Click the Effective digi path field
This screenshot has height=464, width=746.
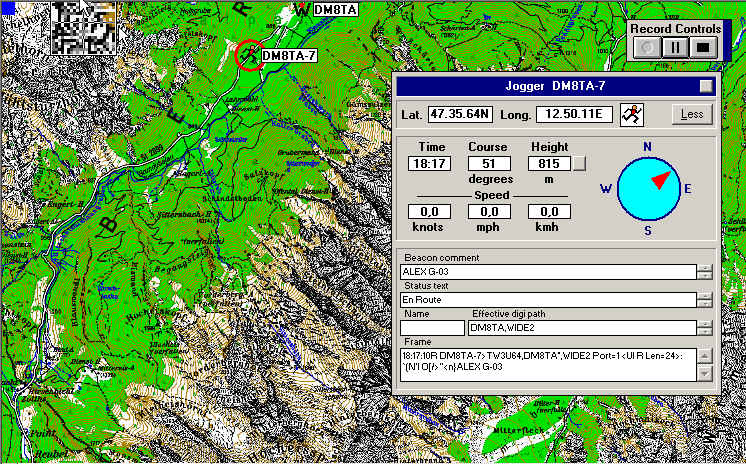coord(582,328)
